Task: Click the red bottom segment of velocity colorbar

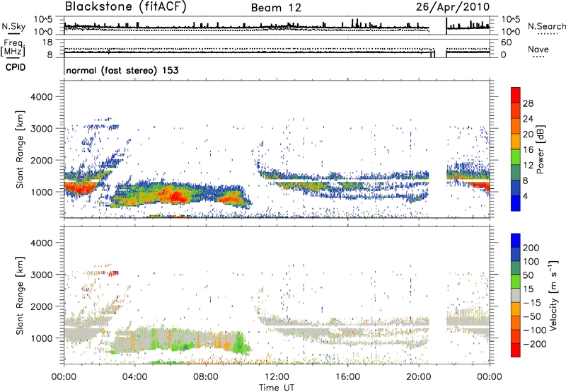Action: coord(516,350)
